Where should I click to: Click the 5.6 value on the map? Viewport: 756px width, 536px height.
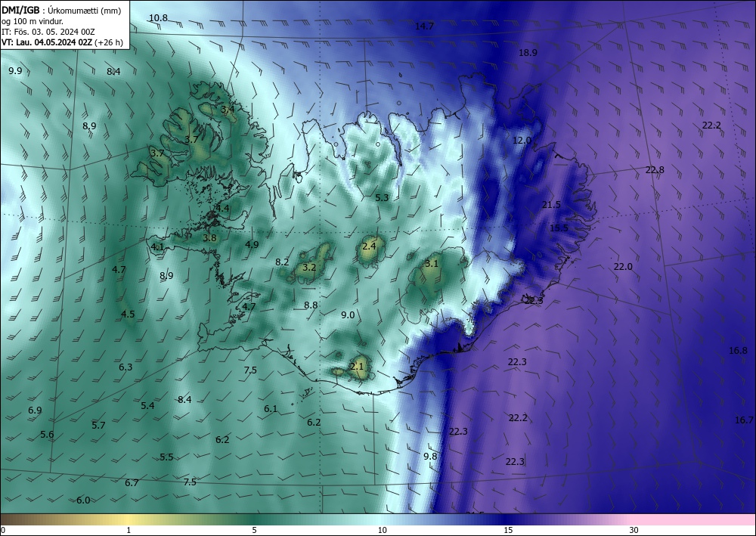pos(47,435)
